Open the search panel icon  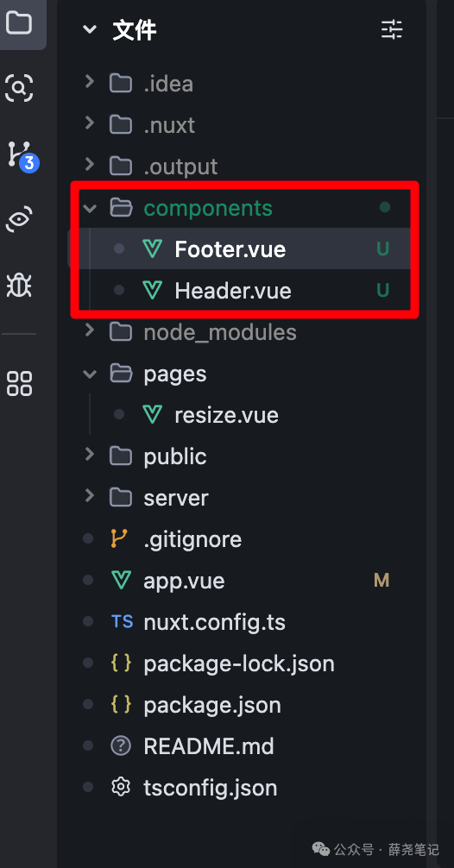(x=19, y=87)
